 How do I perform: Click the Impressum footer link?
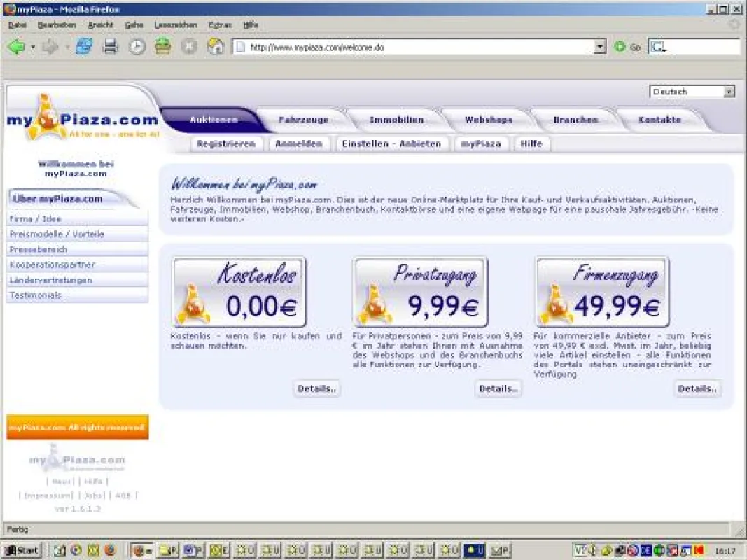pos(48,496)
